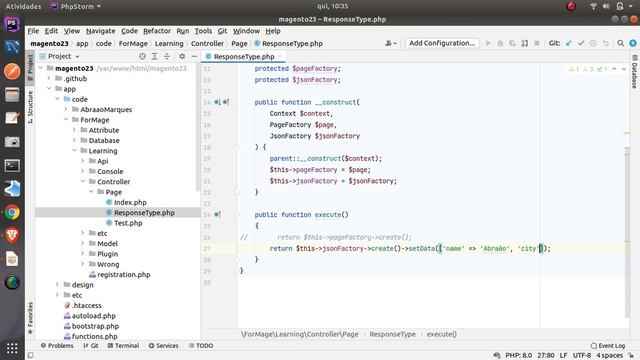Viewport: 640px width, 360px height.
Task: Expand the .github folder
Action: click(49, 78)
